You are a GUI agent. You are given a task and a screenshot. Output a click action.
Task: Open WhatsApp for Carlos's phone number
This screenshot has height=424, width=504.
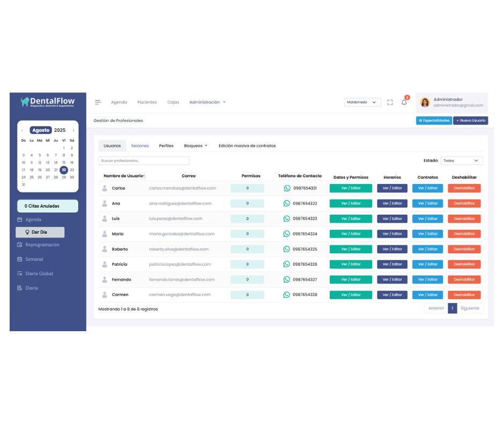pyautogui.click(x=287, y=188)
